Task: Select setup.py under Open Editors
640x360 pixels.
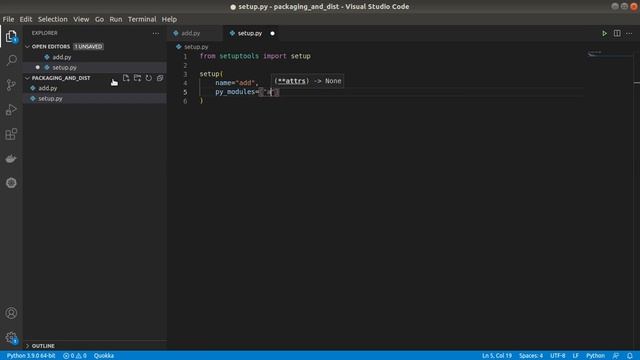Action: pyautogui.click(x=95, y=67)
